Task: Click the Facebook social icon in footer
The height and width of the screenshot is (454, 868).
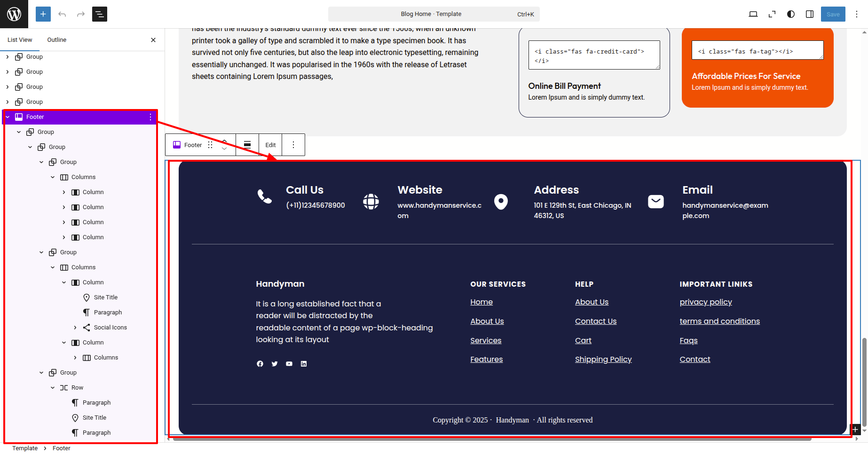Action: pos(260,364)
